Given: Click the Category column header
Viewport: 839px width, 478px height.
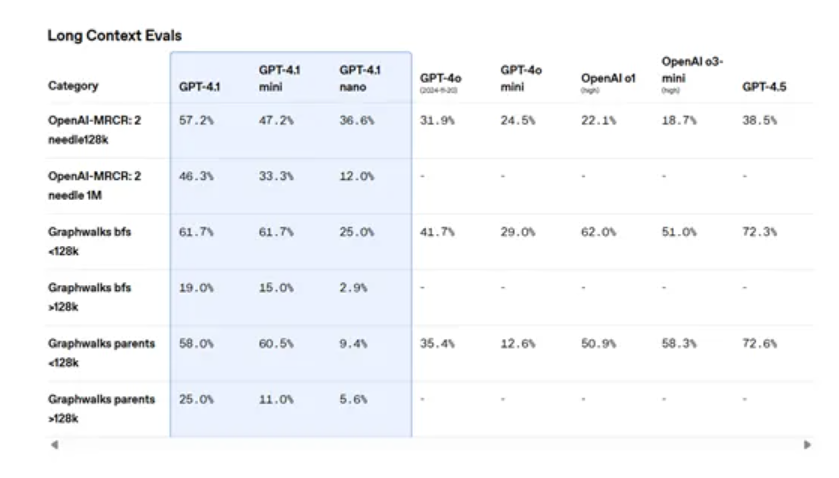Looking at the screenshot, I should pos(73,87).
